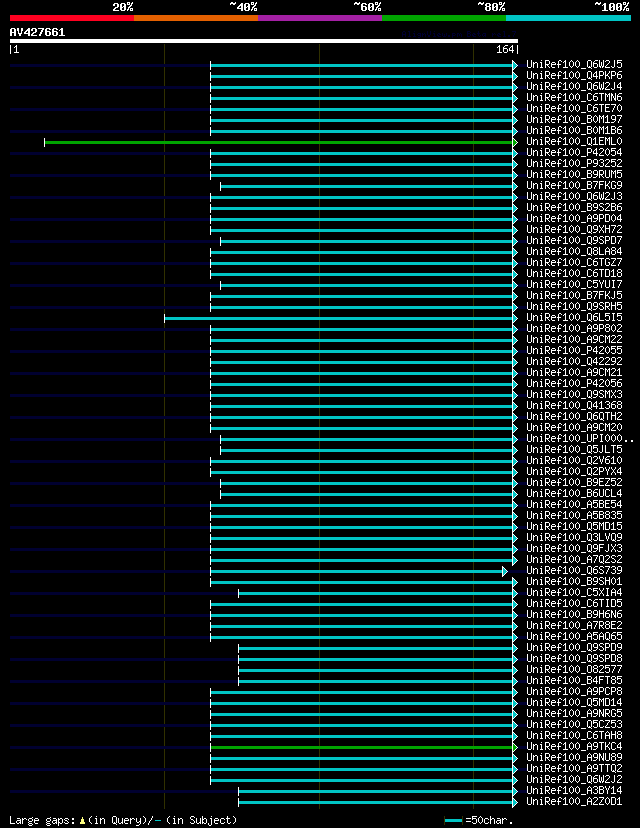Open hit UniRef100_C6TMN6
The height and width of the screenshot is (828, 640).
[x=574, y=98]
